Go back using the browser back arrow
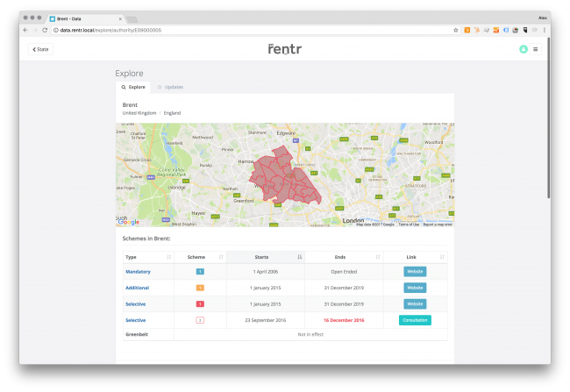Screen dimensions: 570x392 (x=25, y=30)
